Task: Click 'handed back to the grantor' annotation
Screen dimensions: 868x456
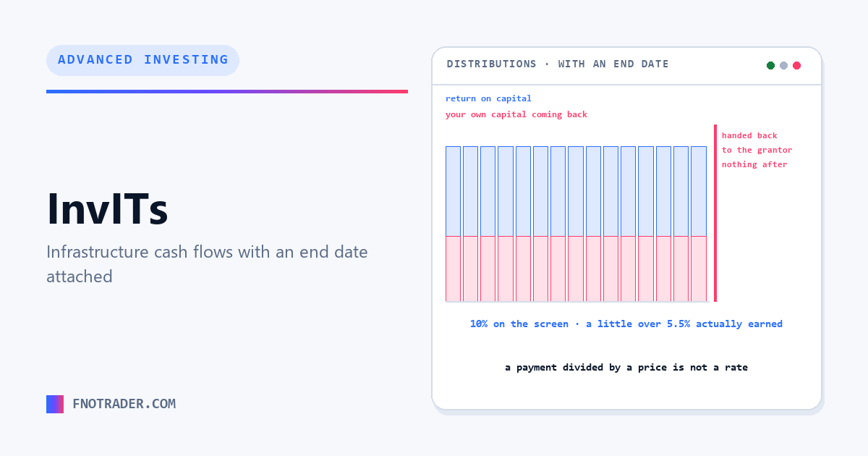Action: pos(757,143)
